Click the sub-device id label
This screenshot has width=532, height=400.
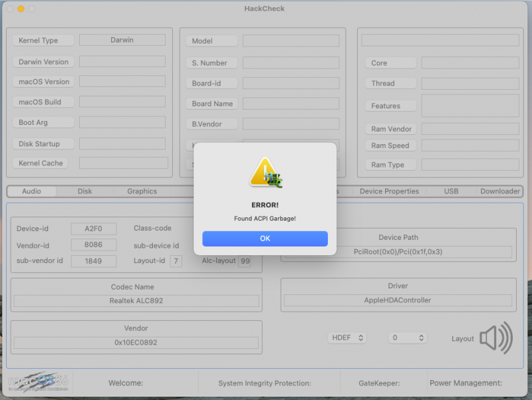coord(156,245)
